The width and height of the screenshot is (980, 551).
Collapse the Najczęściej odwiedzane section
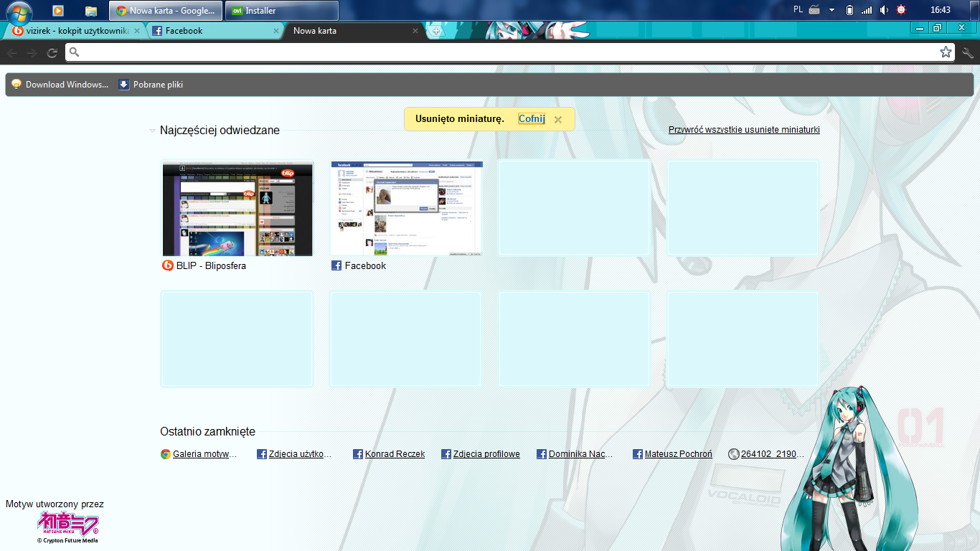coord(152,131)
